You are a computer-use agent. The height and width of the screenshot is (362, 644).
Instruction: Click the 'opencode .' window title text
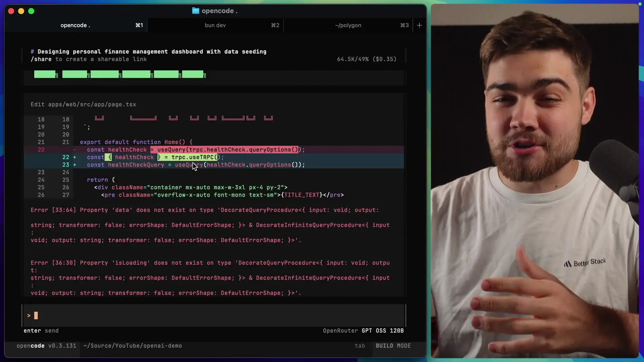[x=220, y=11]
